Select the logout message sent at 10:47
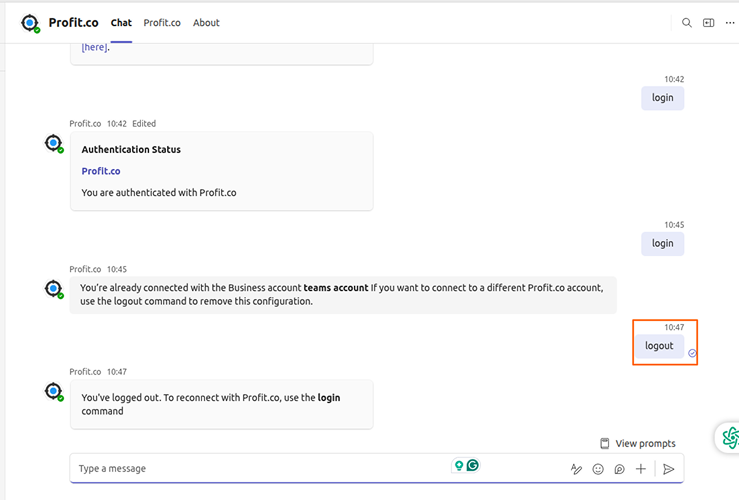This screenshot has width=739, height=500. (x=659, y=346)
